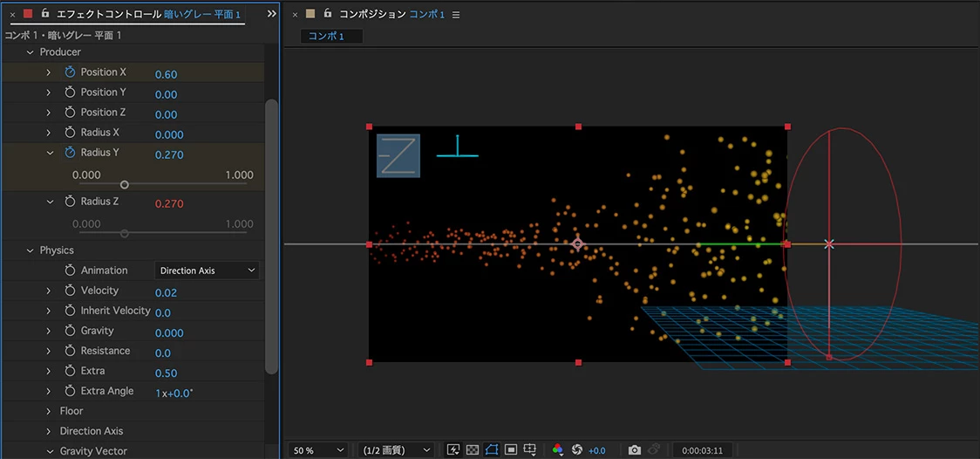Toggle stopwatch for Position Y
The width and height of the screenshot is (980, 459).
coord(70,92)
